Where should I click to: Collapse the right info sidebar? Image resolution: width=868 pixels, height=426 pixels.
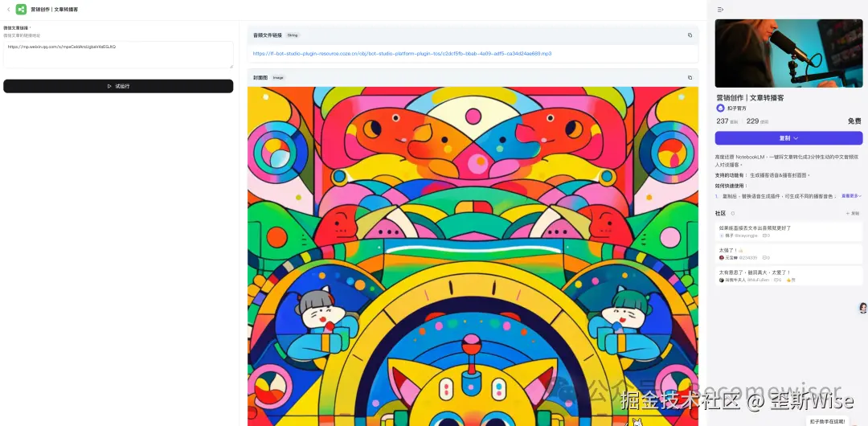(720, 10)
